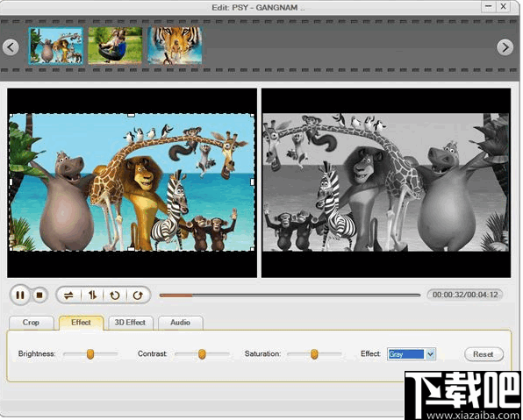This screenshot has width=523, height=420.
Task: Minimize the Edit window
Action: [489, 7]
